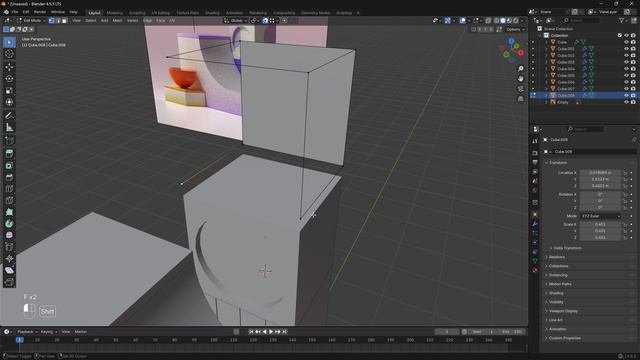This screenshot has width=640, height=360.
Task: Open the Mesh menu in viewport header
Action: click(x=117, y=20)
